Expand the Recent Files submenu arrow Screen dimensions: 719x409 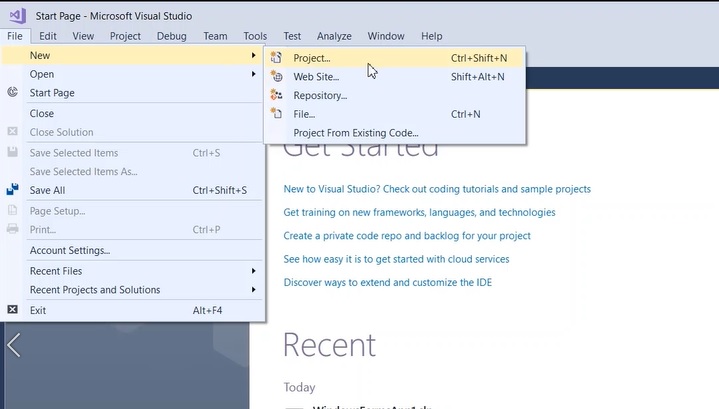[254, 271]
